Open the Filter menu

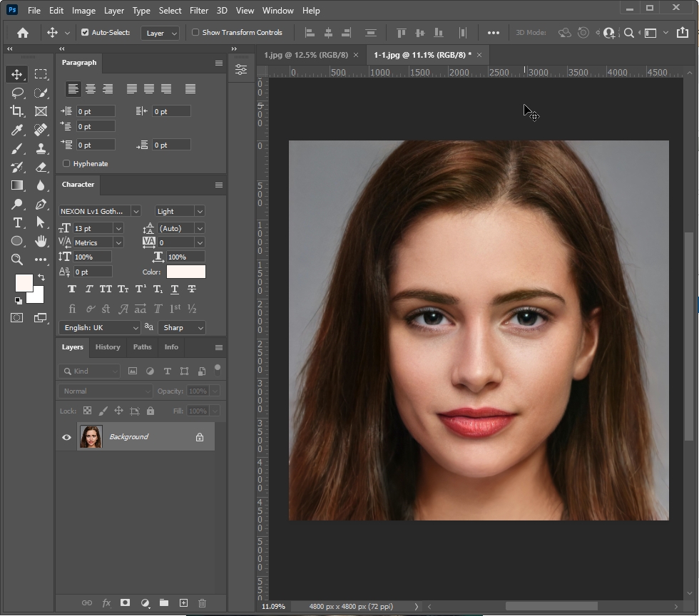coord(199,11)
